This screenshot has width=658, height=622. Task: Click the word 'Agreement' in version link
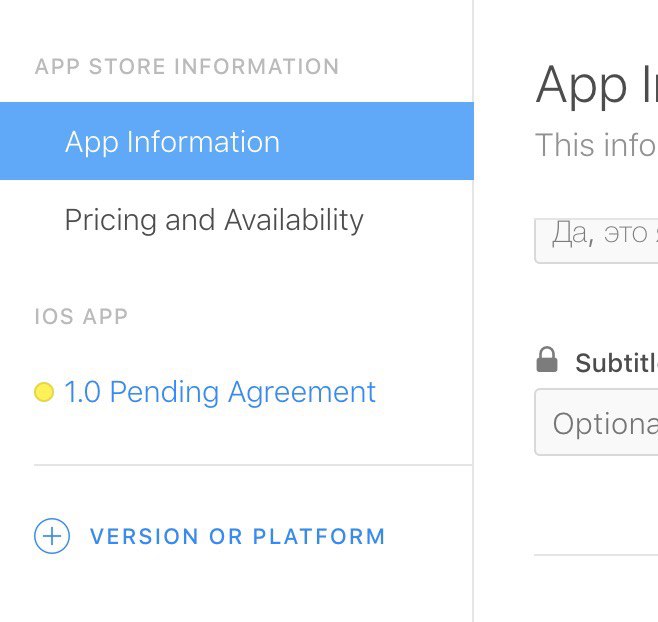pos(302,393)
